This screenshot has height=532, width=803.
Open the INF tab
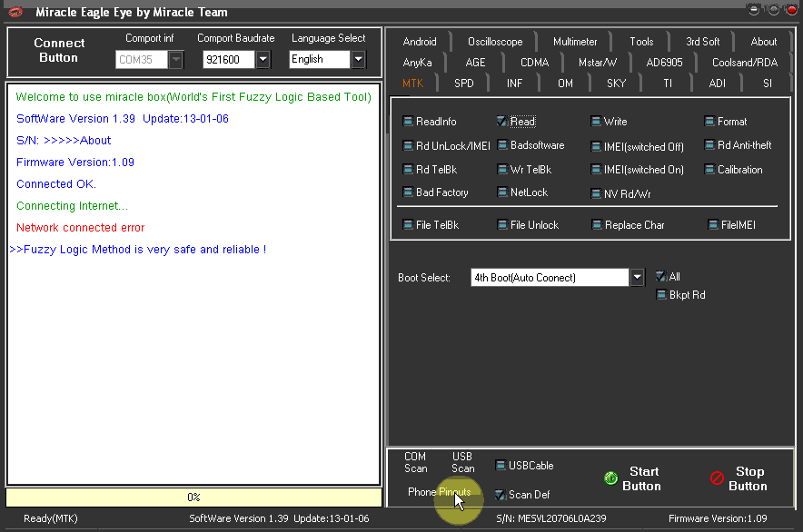click(x=515, y=83)
